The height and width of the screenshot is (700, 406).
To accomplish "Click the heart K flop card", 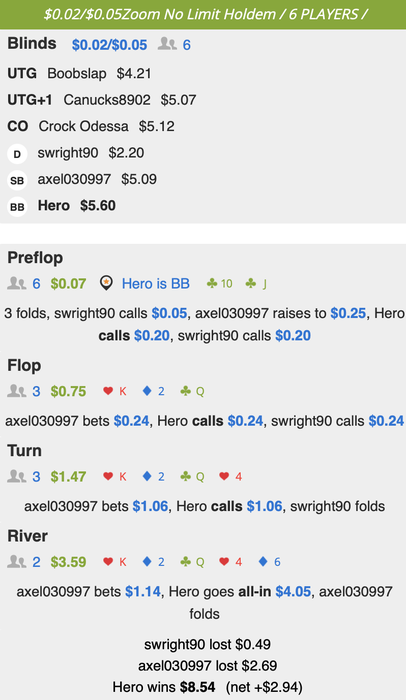I will [115, 391].
